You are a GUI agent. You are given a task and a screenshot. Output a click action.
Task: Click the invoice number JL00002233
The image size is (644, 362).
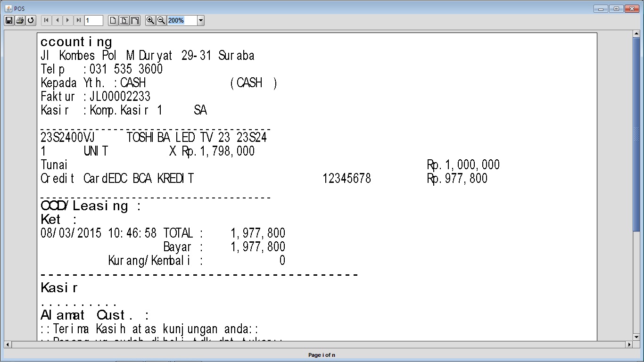120,97
